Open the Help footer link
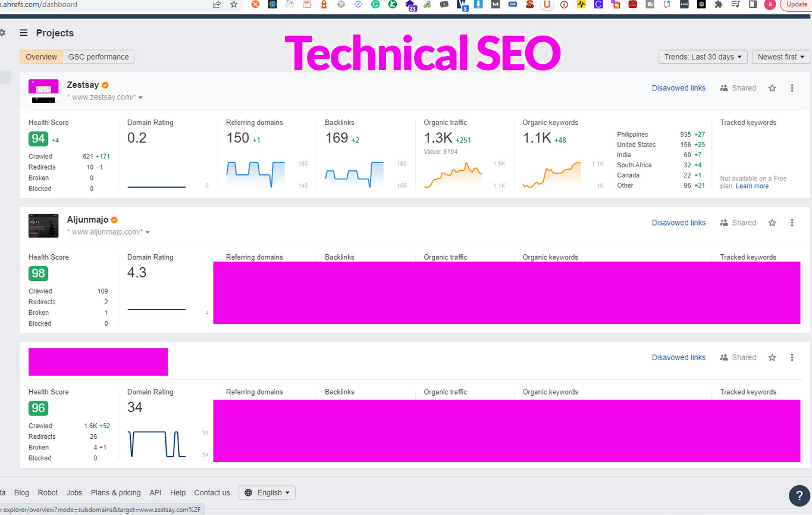This screenshot has width=812, height=515. point(178,493)
